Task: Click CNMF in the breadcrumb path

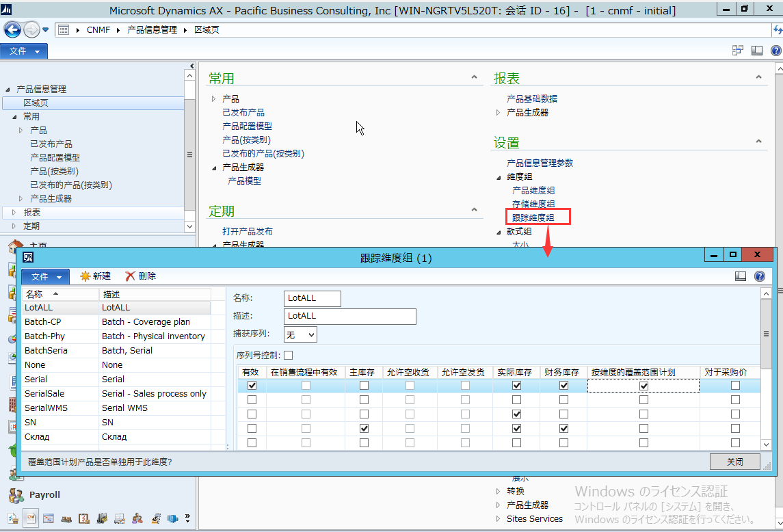Action: [98, 30]
